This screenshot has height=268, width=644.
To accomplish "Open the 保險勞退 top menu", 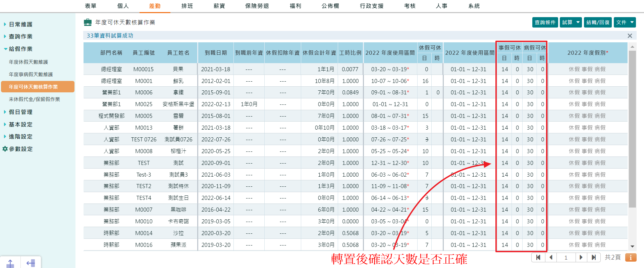I will 257,6.
